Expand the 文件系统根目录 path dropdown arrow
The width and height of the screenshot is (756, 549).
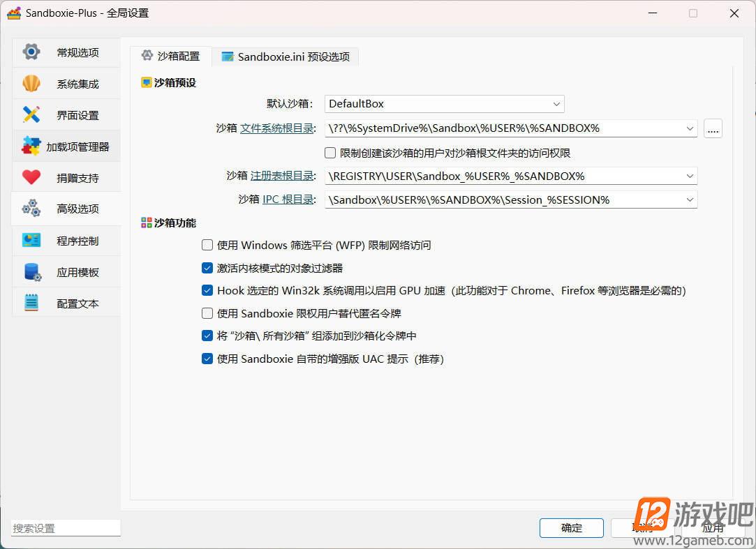(x=690, y=128)
